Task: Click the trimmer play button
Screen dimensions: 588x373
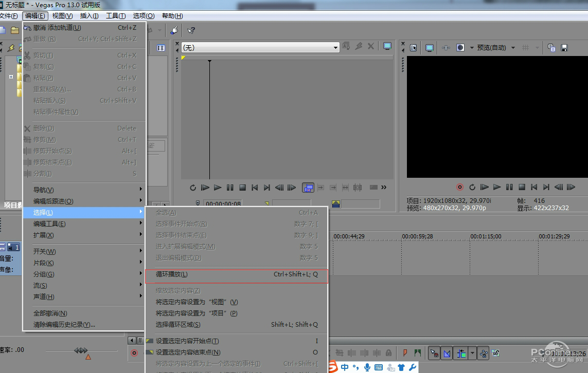Action: click(218, 187)
